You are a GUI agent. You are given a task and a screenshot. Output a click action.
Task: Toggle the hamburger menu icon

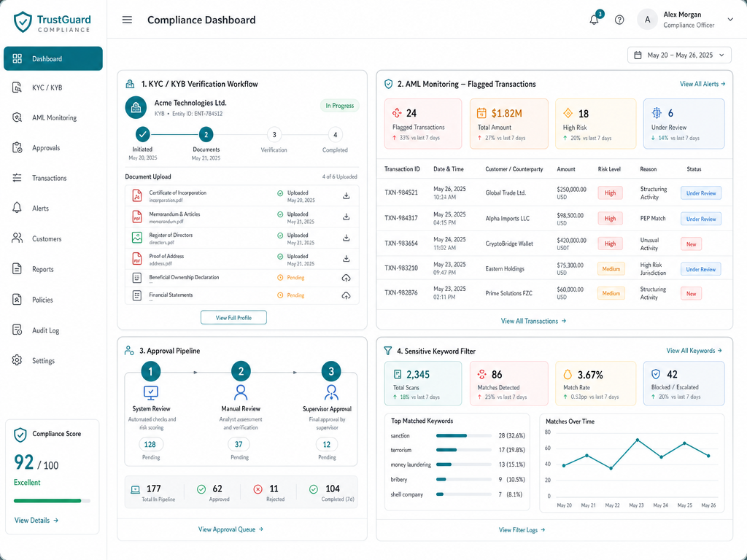pyautogui.click(x=127, y=20)
